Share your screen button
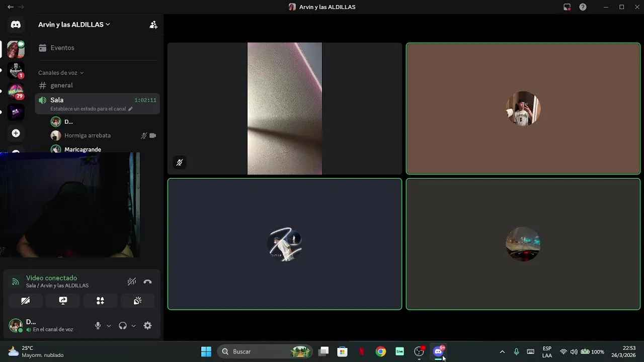This screenshot has width=644, height=362. tap(63, 301)
